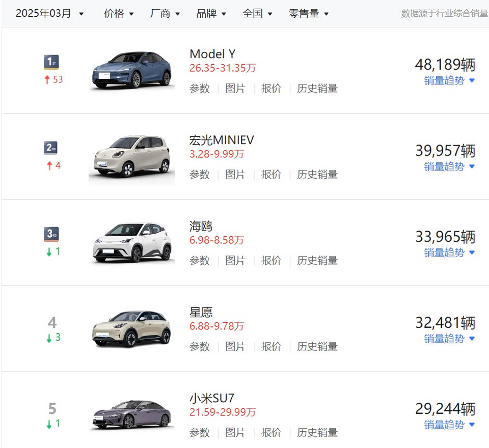Image resolution: width=489 pixels, height=448 pixels.
Task: Open the 小米SU7 car picture
Action: click(x=131, y=414)
